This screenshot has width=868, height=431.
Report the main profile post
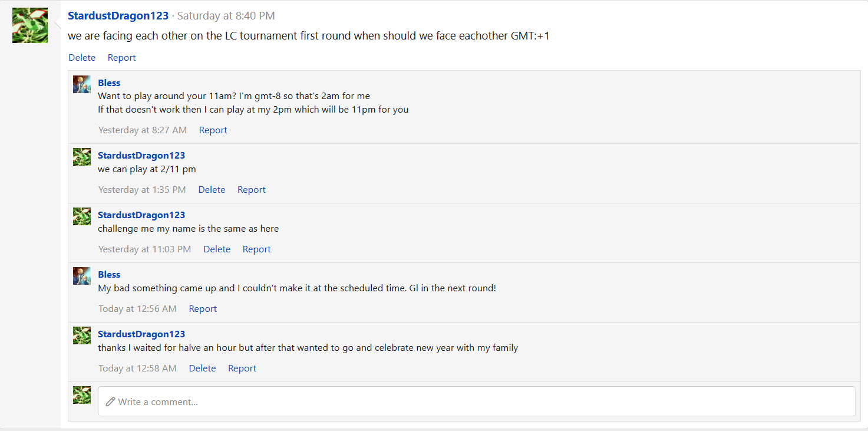pyautogui.click(x=121, y=58)
